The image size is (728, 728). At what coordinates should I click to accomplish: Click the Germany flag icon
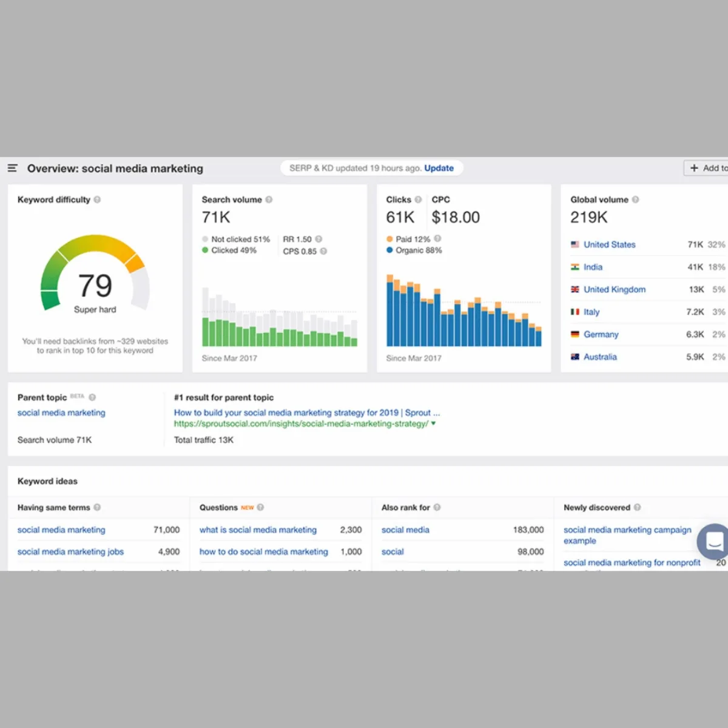(575, 334)
